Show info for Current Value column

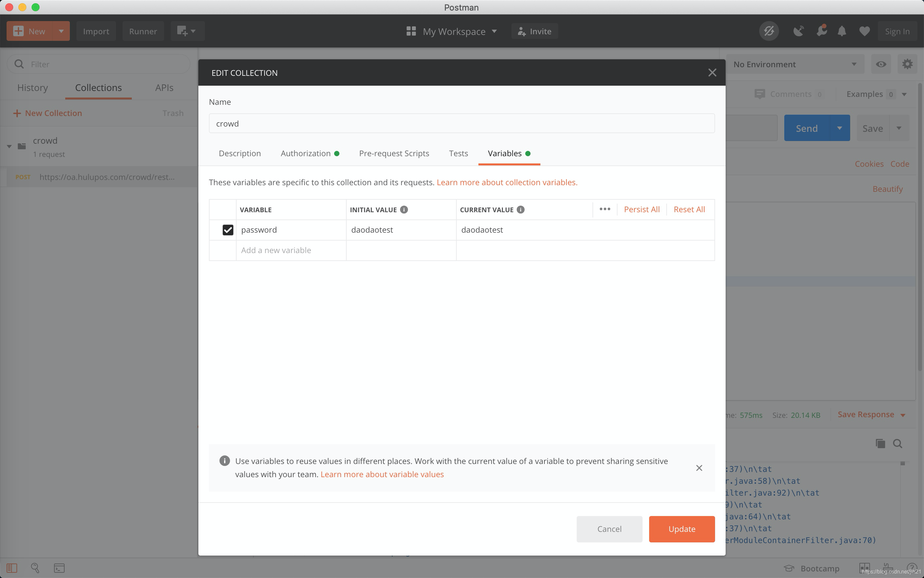pyautogui.click(x=520, y=210)
